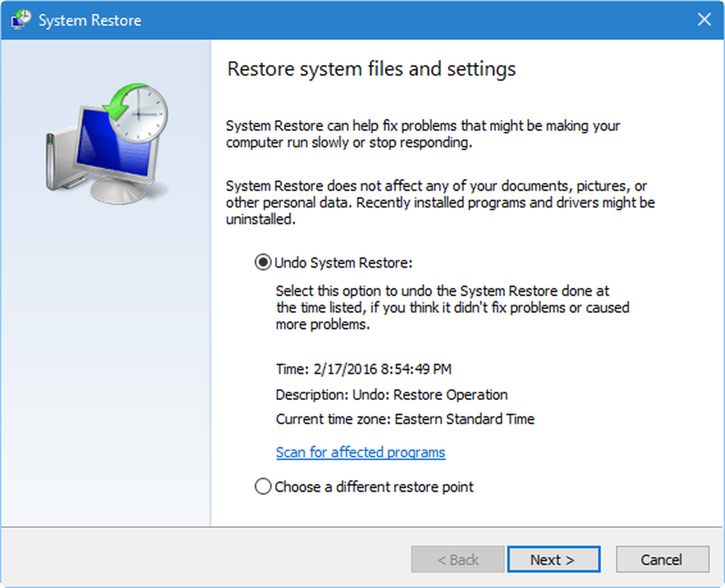This screenshot has width=725, height=588.
Task: Click the Description: Undo Restore Operation text
Action: click(391, 395)
